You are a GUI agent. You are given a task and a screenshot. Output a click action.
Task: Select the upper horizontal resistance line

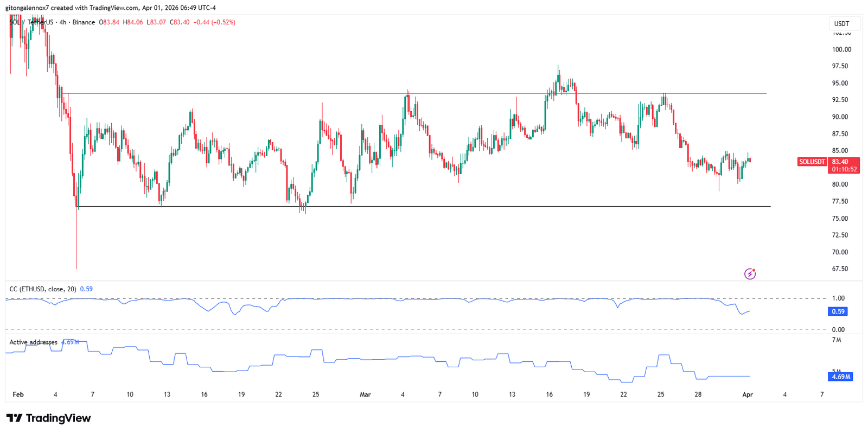tap(380, 93)
